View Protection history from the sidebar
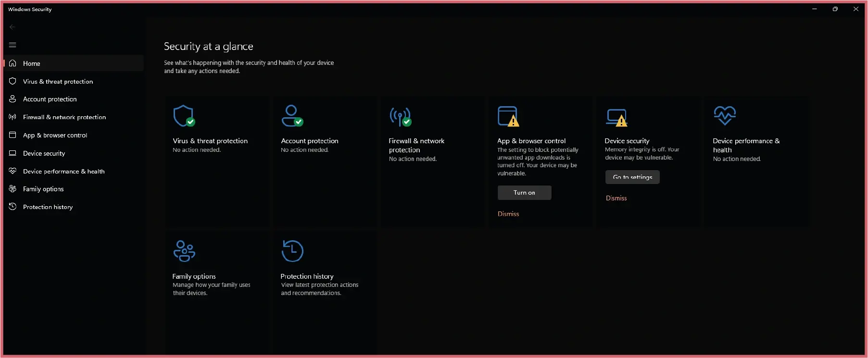The width and height of the screenshot is (868, 358). [x=74, y=207]
